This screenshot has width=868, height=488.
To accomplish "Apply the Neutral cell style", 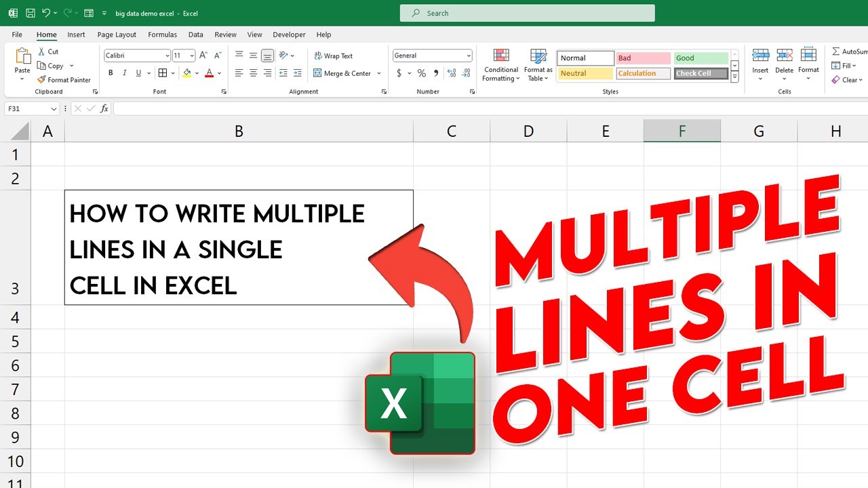I will [x=585, y=73].
